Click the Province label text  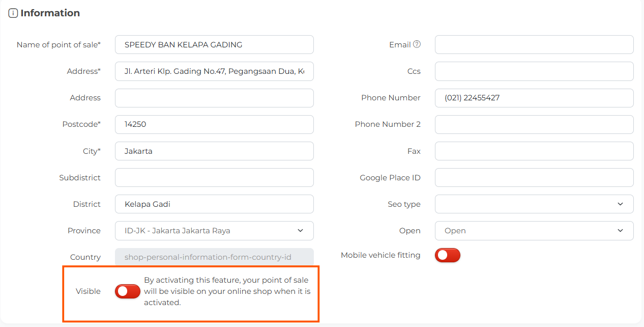(x=84, y=231)
